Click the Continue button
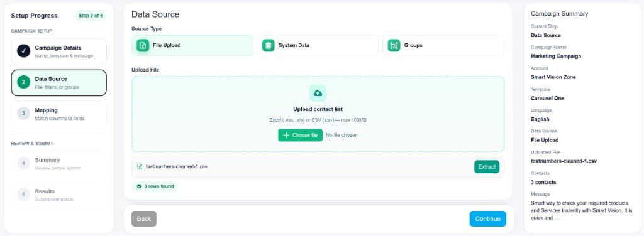The image size is (644, 236). [x=488, y=219]
